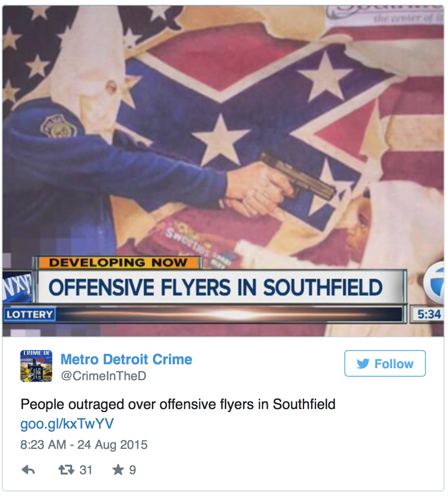Click the Developing Now banner label
Viewport: 448px width, 499px height.
(x=118, y=263)
